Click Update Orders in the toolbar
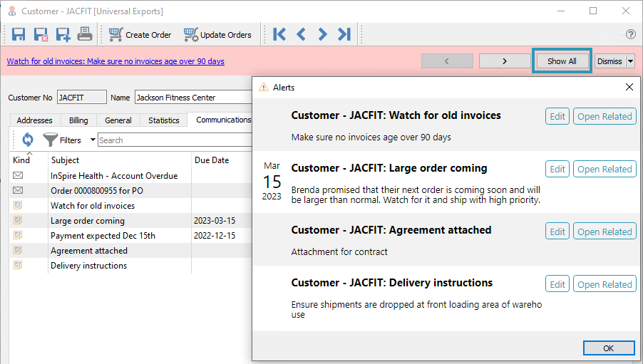The width and height of the screenshot is (643, 364). pyautogui.click(x=217, y=34)
